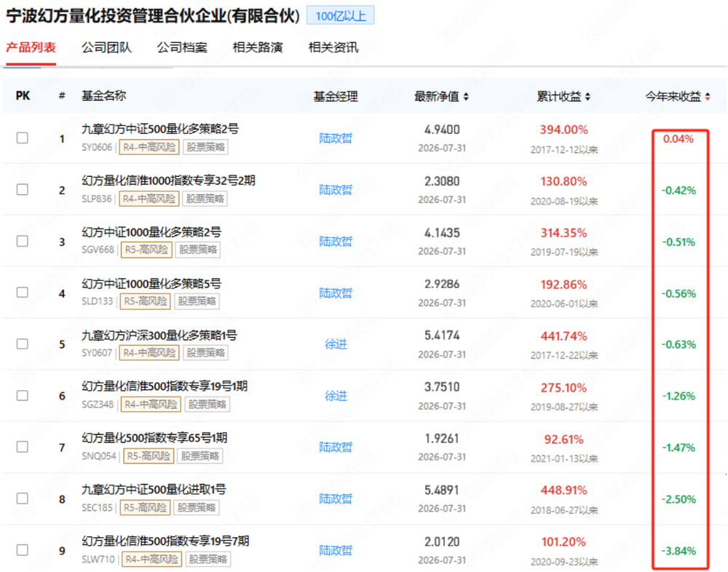Click R5-高风险 tag of SNQ054
Viewport: 728px width, 572px height.
pyautogui.click(x=148, y=456)
